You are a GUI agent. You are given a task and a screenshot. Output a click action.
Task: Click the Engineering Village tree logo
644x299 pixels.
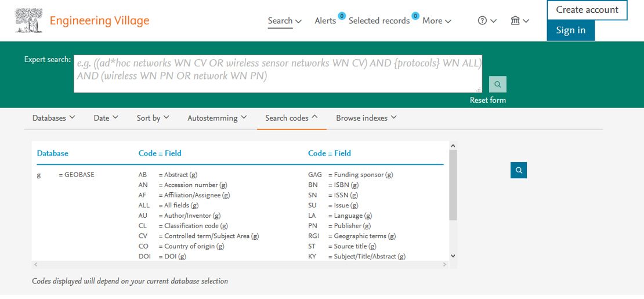tap(28, 20)
